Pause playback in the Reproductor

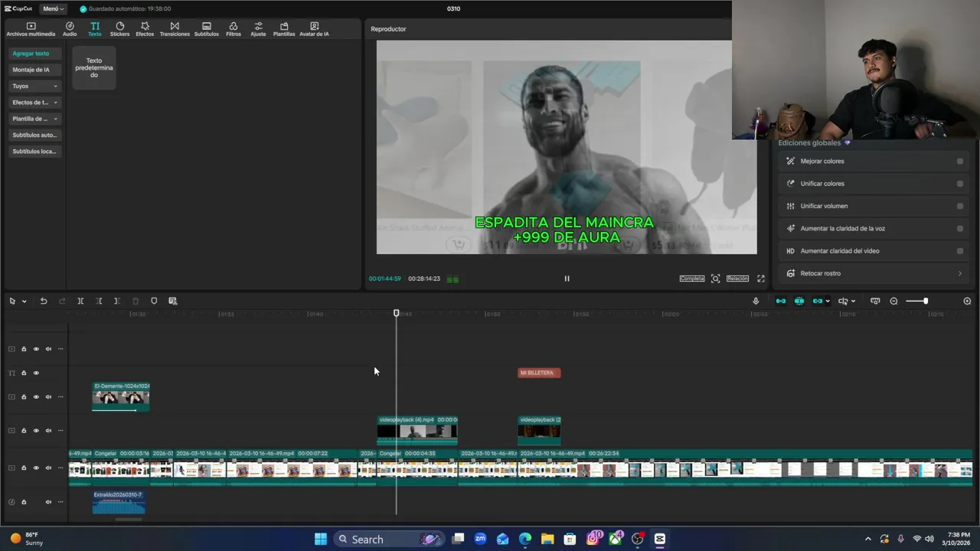[x=567, y=279]
